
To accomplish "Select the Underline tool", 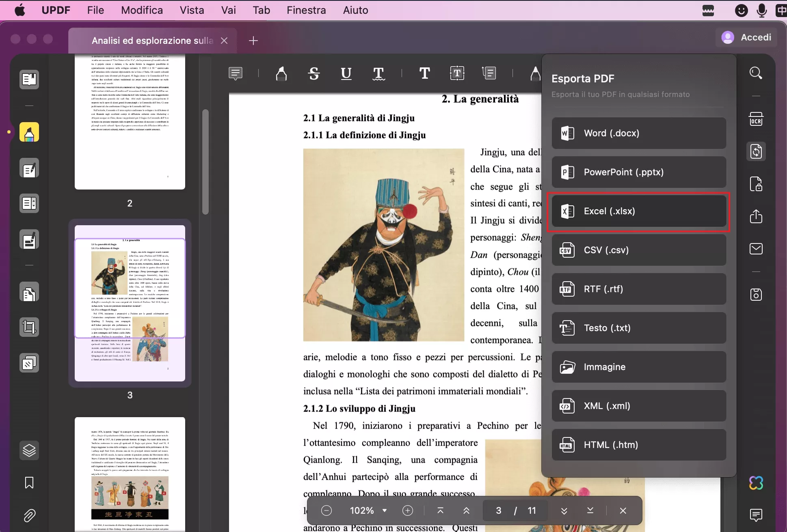I will [346, 73].
